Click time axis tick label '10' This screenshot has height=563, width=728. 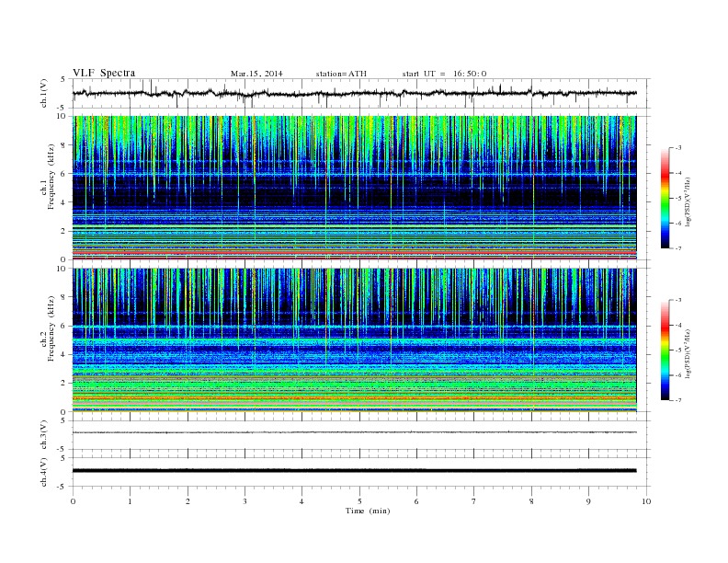coord(646,501)
